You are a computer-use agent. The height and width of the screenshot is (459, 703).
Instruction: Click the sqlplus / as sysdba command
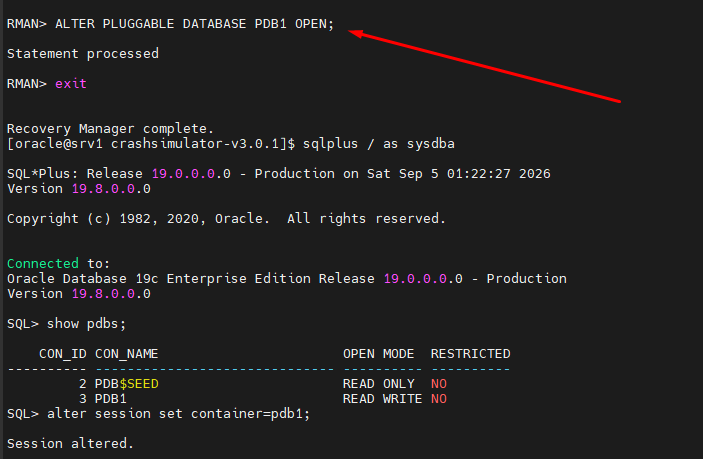tap(379, 144)
